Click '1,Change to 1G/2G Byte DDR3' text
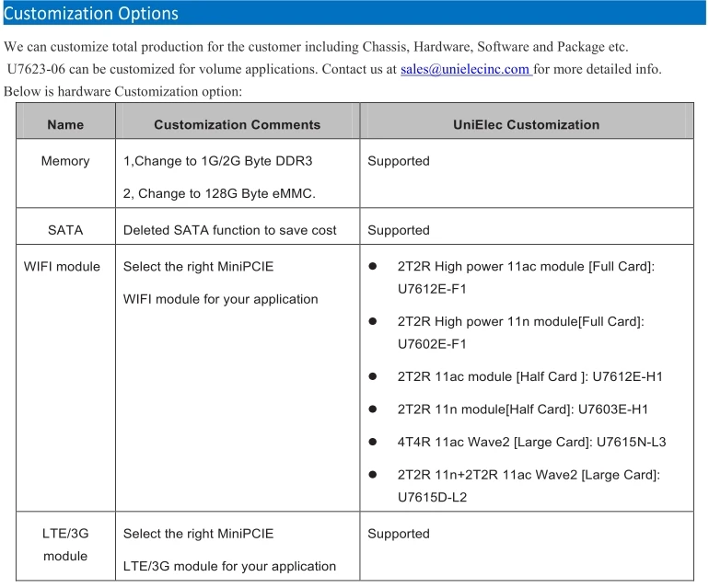This screenshot has height=588, width=709. [217, 161]
